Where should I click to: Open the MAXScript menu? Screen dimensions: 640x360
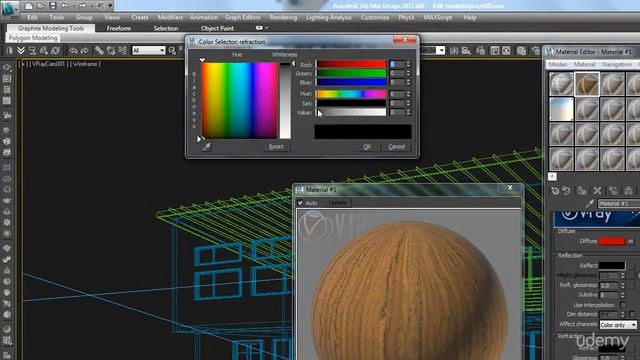438,18
